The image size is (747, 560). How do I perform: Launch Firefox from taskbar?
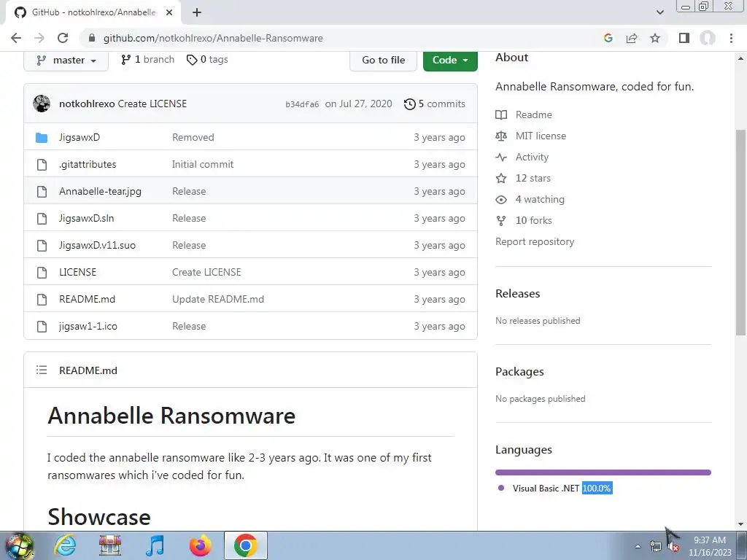coord(200,545)
